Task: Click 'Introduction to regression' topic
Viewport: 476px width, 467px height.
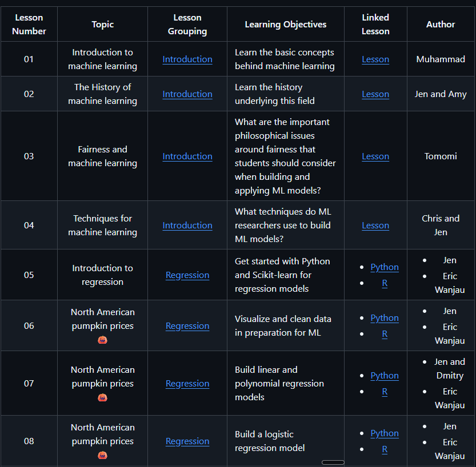Action: point(103,275)
